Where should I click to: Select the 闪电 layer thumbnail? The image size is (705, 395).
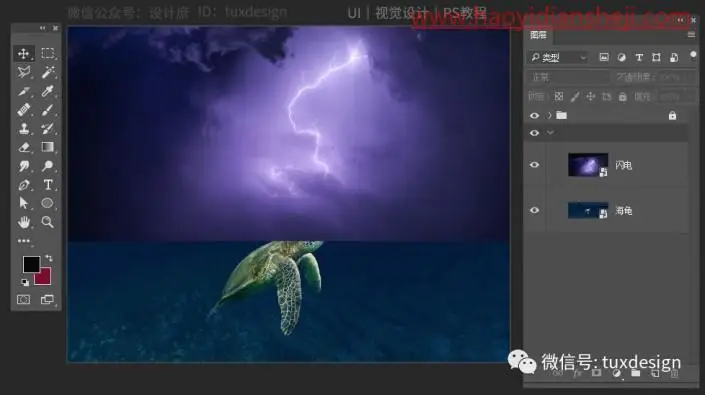pos(588,165)
